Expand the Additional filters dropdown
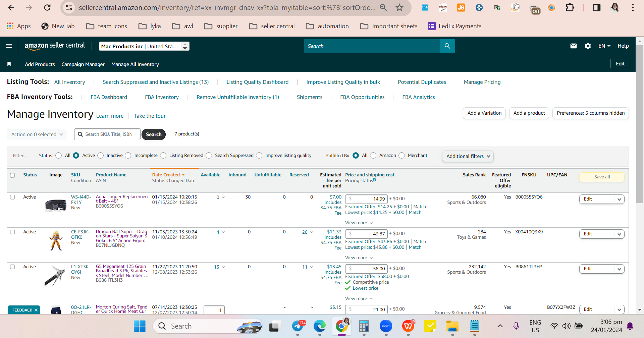The width and height of the screenshot is (644, 338). click(x=468, y=156)
